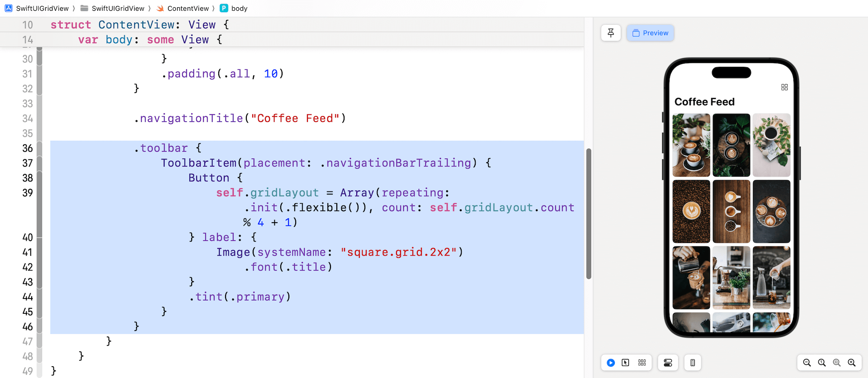
Task: Zoom in the preview canvas
Action: pyautogui.click(x=852, y=363)
